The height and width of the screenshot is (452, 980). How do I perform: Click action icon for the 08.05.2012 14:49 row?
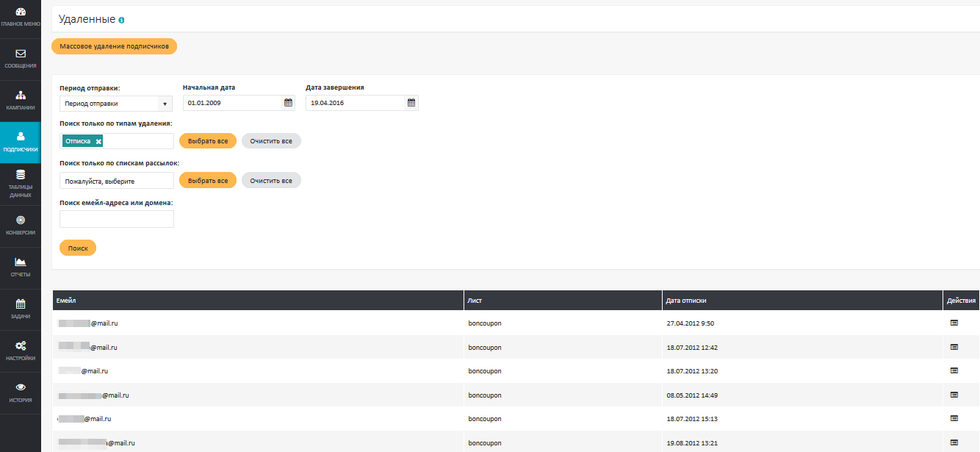click(954, 395)
